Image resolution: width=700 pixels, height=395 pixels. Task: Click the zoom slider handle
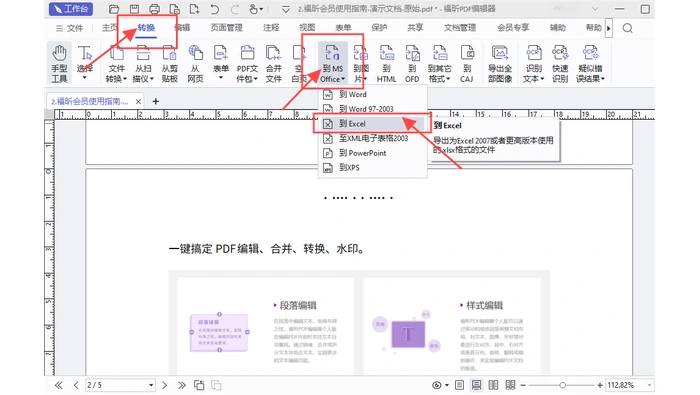562,385
